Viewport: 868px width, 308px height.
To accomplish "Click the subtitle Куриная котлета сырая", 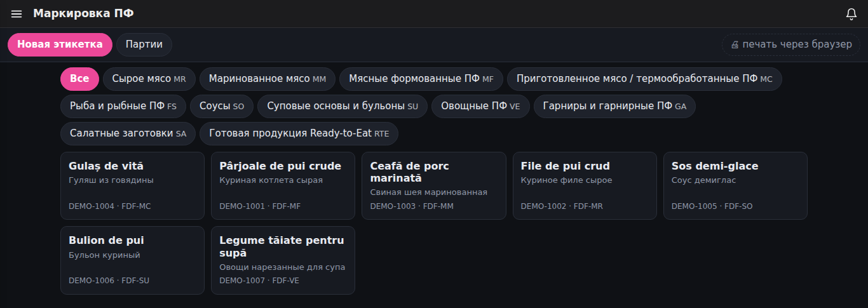I will point(271,180).
